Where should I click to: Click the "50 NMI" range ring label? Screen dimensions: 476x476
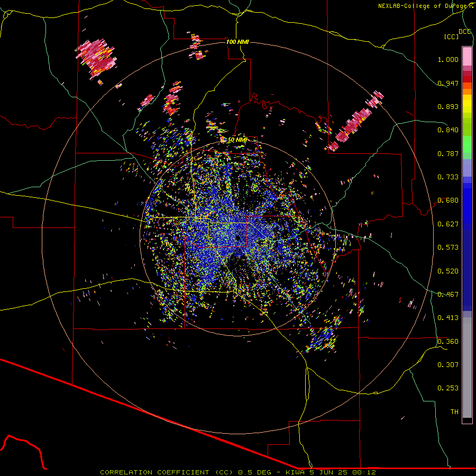click(237, 140)
